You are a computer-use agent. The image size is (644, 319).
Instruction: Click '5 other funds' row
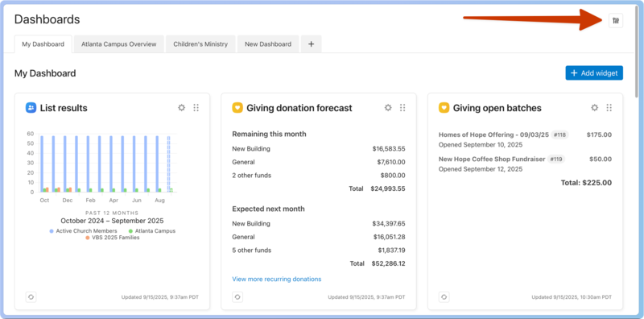coord(319,251)
